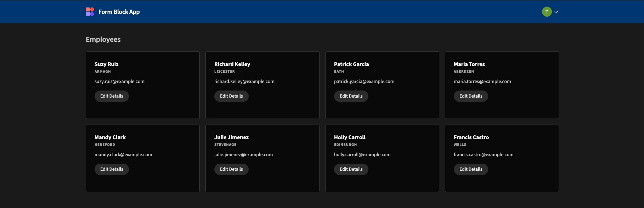Viewport: 644px width, 208px height.
Task: Click suzy.ruiz@example.com email
Action: 119,82
